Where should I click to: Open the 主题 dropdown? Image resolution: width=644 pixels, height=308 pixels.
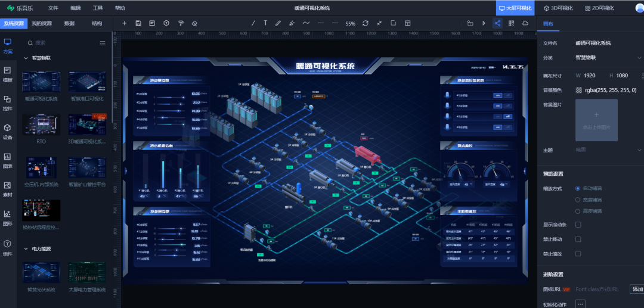(x=608, y=150)
